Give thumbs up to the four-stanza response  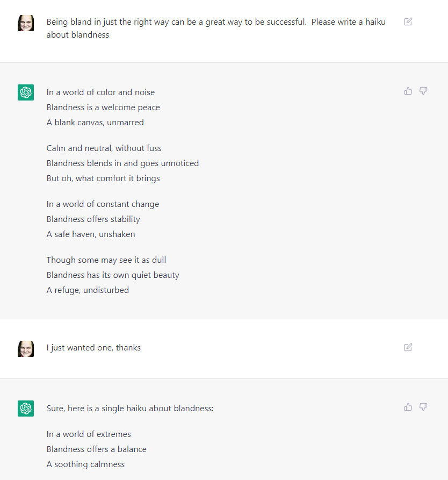click(x=408, y=91)
